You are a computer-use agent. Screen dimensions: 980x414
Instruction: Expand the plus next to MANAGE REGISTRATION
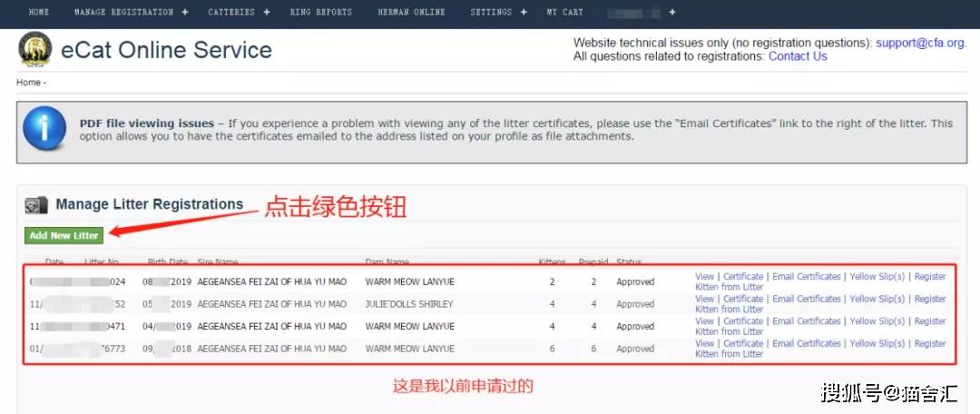coord(185,12)
